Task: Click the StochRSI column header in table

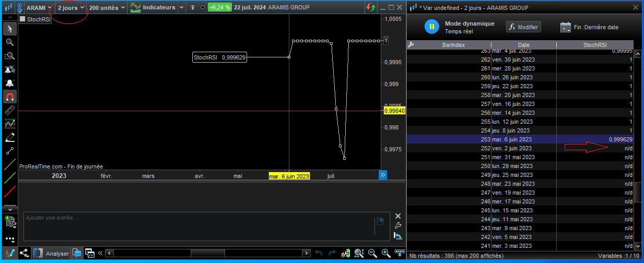Action: 595,45
